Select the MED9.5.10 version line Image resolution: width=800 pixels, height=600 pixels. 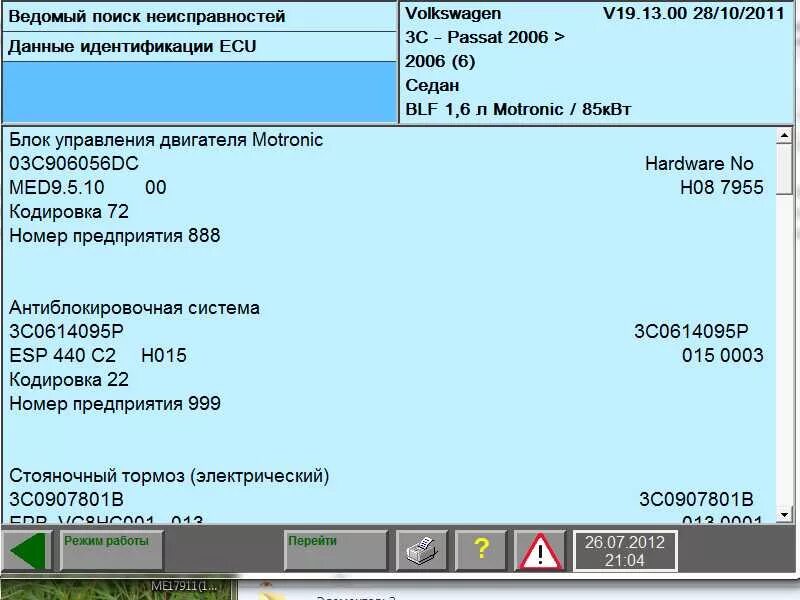[x=88, y=188]
